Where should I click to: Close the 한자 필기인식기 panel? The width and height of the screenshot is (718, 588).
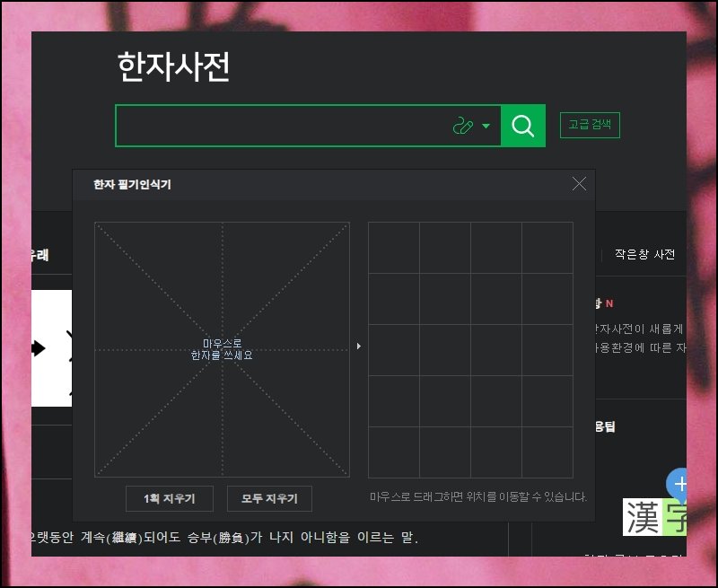[x=579, y=184]
